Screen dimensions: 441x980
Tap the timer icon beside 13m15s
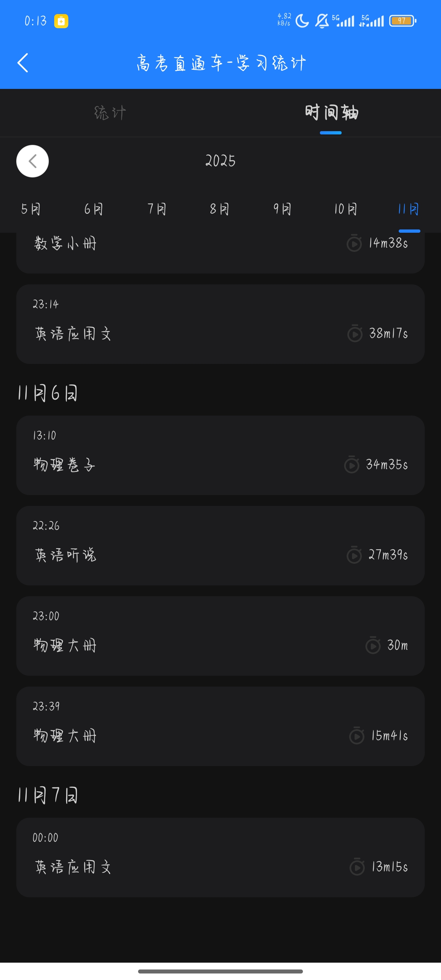click(357, 867)
